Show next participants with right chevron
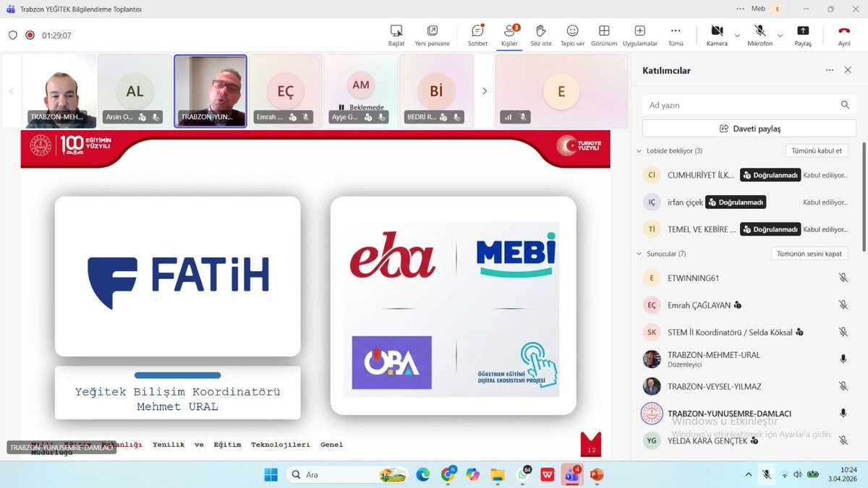The image size is (868, 488). [485, 91]
